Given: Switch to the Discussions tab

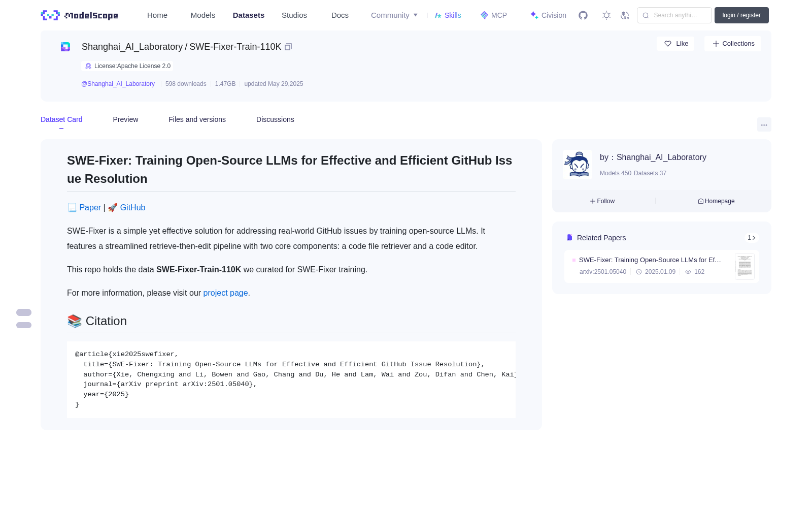Looking at the screenshot, I should 275,119.
